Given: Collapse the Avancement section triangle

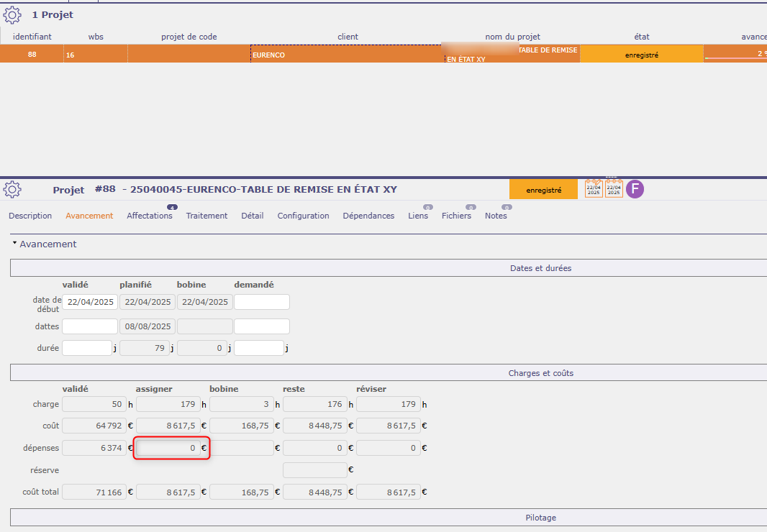Looking at the screenshot, I should [x=14, y=244].
